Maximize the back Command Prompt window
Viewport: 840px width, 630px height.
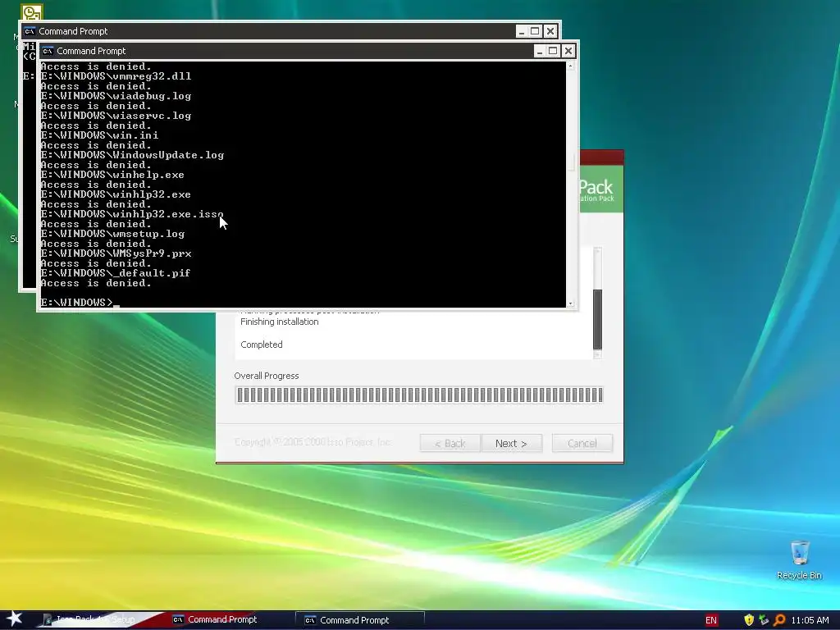pos(535,31)
